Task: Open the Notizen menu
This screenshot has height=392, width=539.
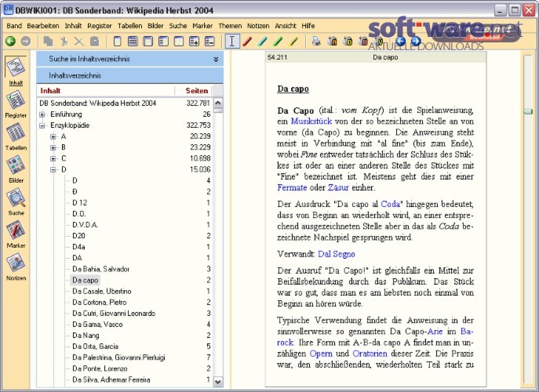Action: pyautogui.click(x=258, y=26)
